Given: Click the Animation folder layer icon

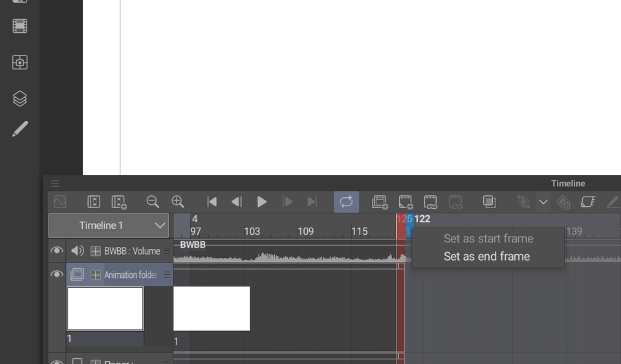Looking at the screenshot, I should coord(77,274).
